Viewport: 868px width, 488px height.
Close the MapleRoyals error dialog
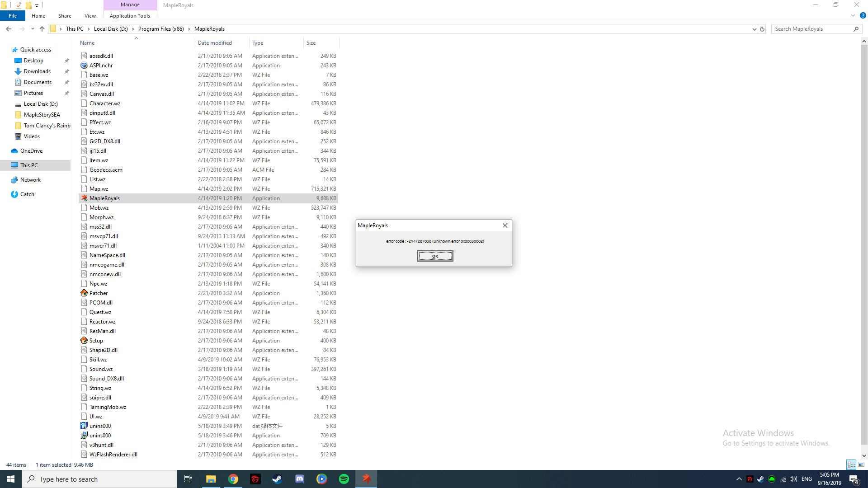[505, 225]
